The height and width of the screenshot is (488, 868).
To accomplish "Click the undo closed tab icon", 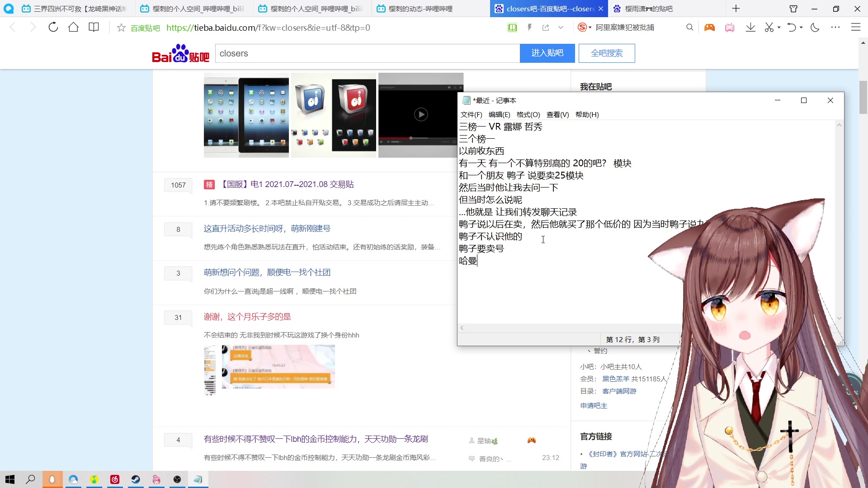I will point(791,28).
